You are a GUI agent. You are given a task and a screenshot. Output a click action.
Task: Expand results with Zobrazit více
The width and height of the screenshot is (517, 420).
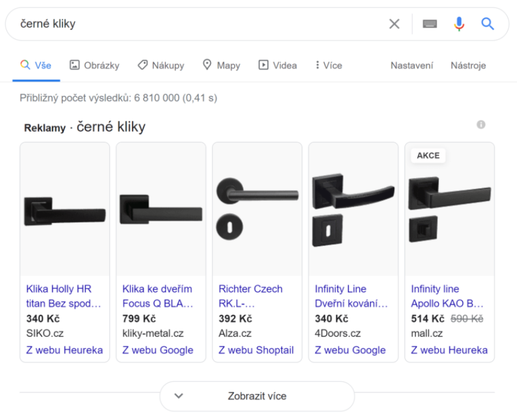(x=257, y=396)
